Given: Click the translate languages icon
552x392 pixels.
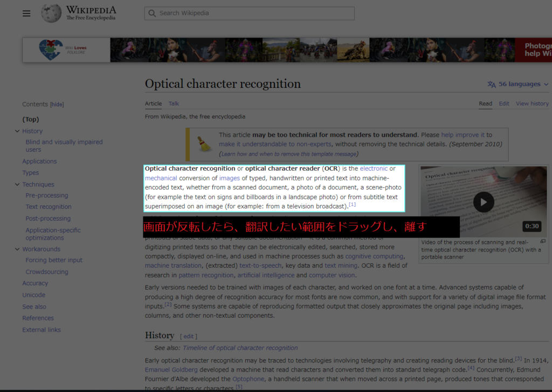Looking at the screenshot, I should 492,85.
